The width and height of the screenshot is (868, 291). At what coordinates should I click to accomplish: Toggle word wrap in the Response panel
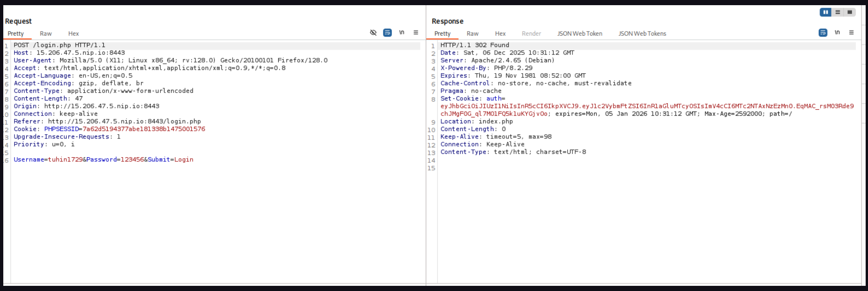coord(823,32)
